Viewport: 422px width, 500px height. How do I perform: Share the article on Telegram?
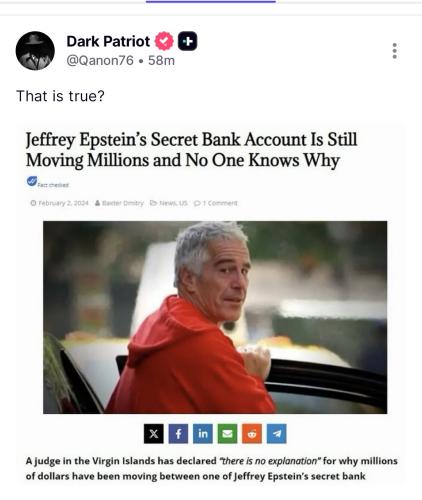click(x=277, y=434)
